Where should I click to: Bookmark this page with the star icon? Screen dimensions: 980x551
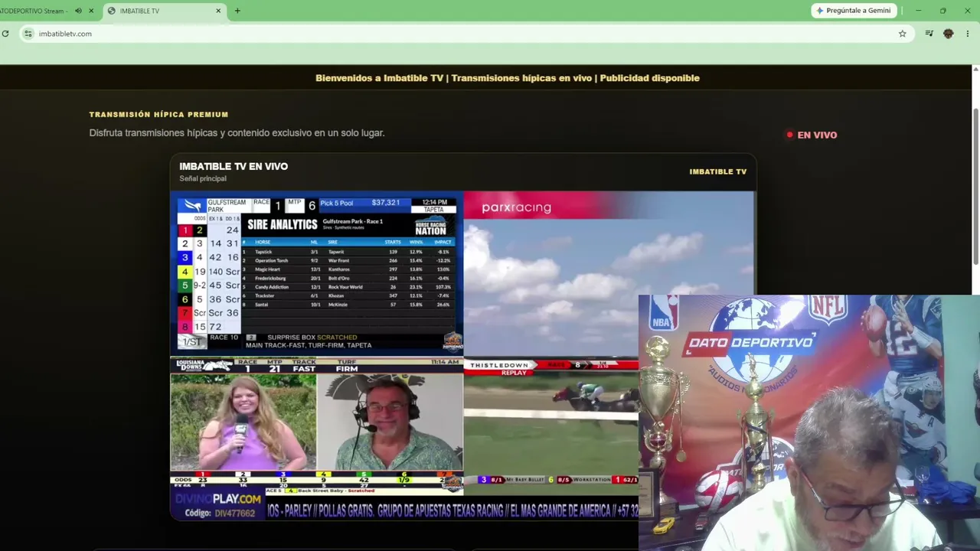903,34
